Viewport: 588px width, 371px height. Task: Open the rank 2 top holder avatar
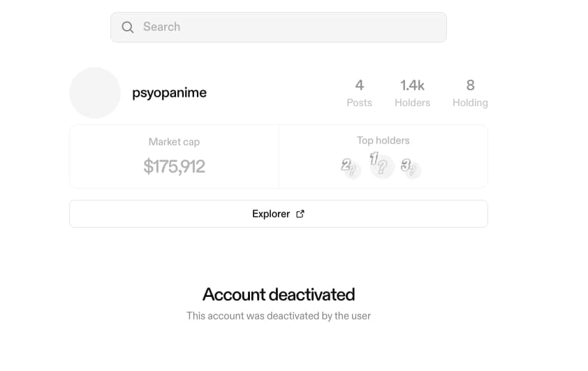[351, 168]
